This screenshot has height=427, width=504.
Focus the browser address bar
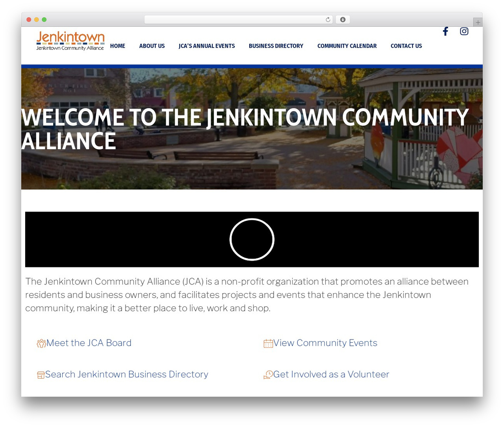point(239,20)
